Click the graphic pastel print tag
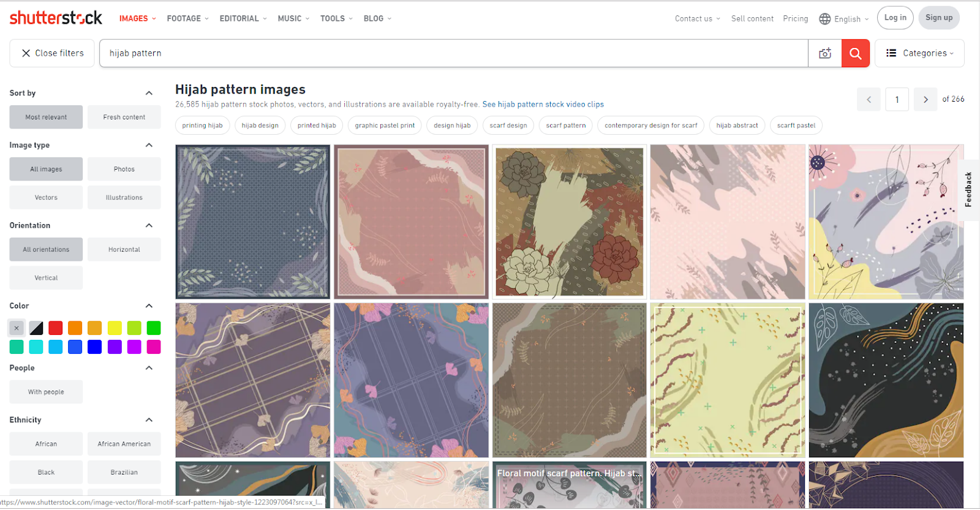The width and height of the screenshot is (980, 510). click(385, 125)
